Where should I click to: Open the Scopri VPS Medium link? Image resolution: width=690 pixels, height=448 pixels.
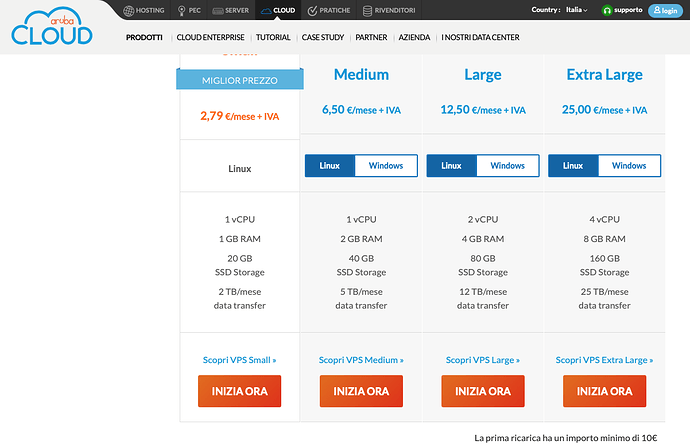click(x=361, y=360)
